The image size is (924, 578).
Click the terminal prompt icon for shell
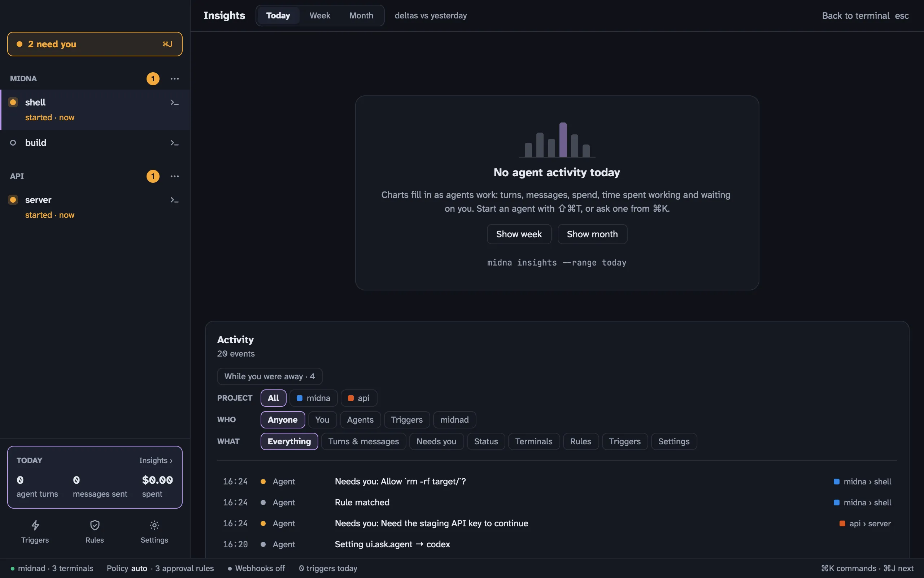pos(174,103)
